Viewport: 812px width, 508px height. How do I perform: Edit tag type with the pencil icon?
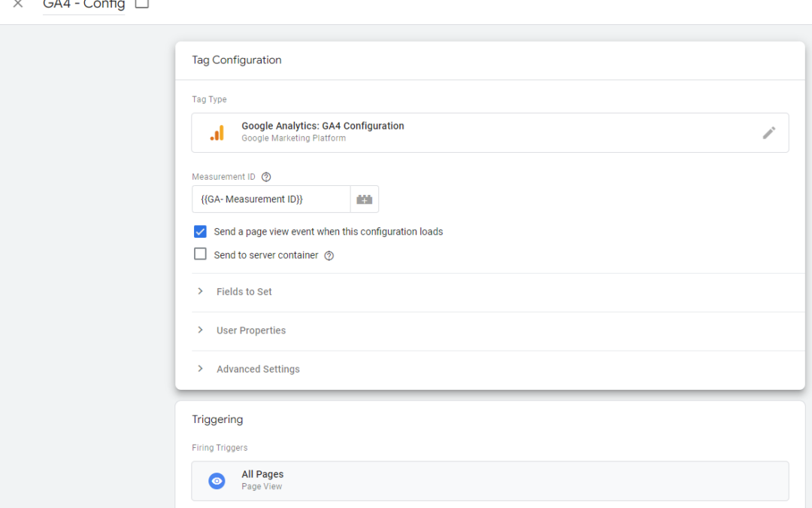(768, 132)
